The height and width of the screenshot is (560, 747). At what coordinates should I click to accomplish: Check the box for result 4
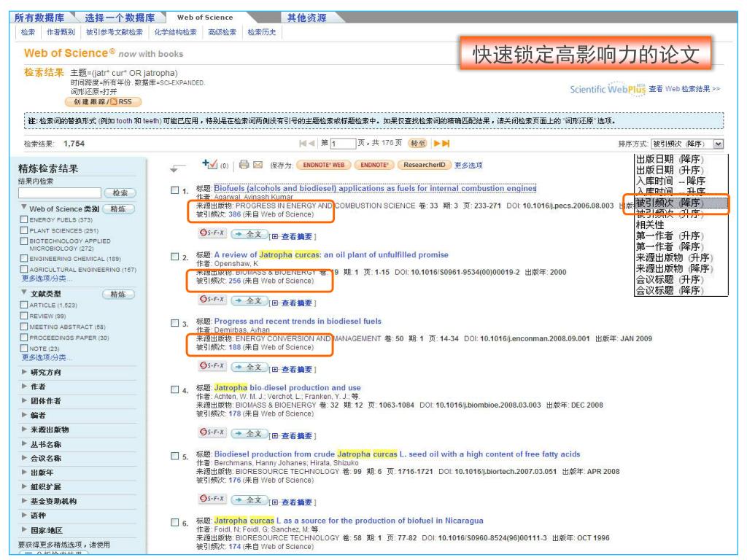click(x=175, y=389)
